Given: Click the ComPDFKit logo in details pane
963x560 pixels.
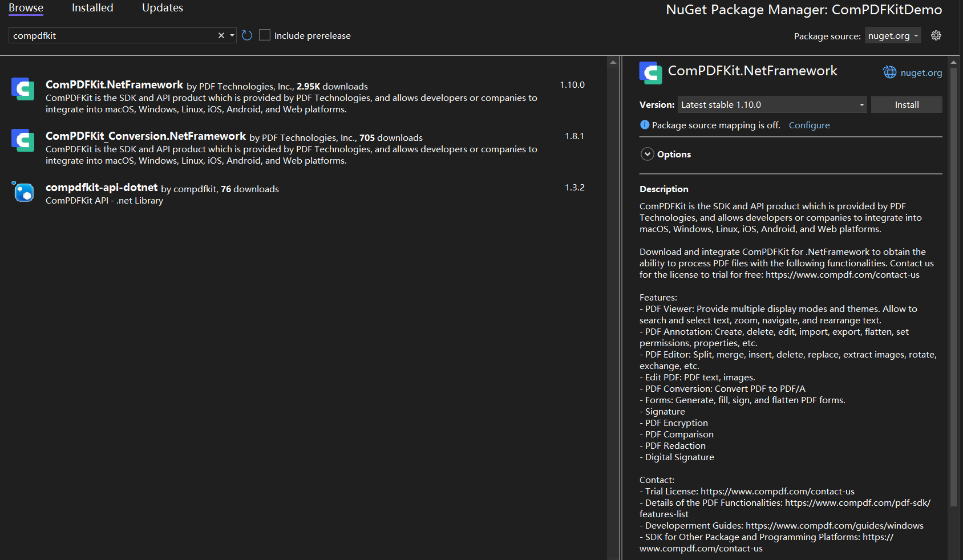Looking at the screenshot, I should [x=651, y=73].
